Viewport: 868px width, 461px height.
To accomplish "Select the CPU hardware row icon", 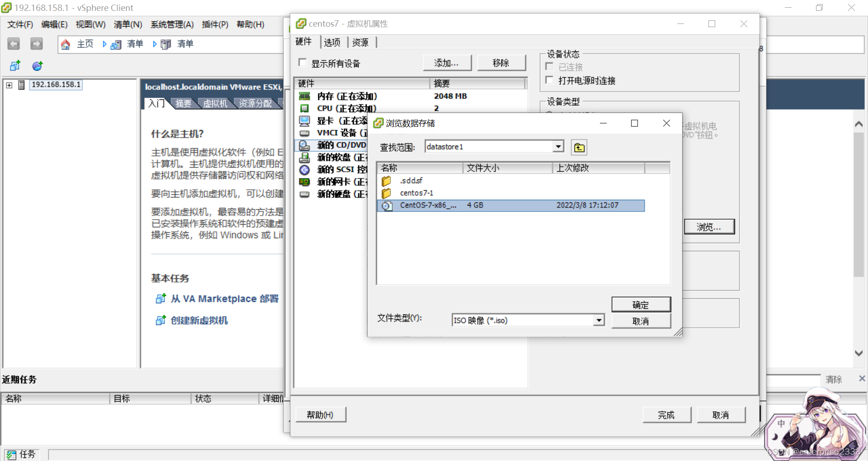I will tap(305, 108).
